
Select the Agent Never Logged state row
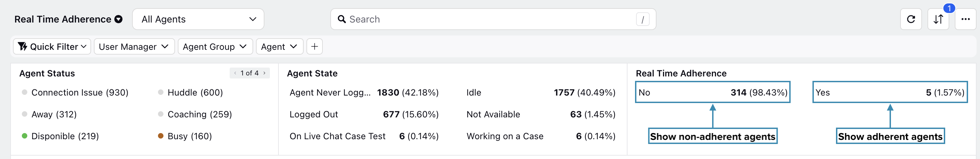click(364, 92)
